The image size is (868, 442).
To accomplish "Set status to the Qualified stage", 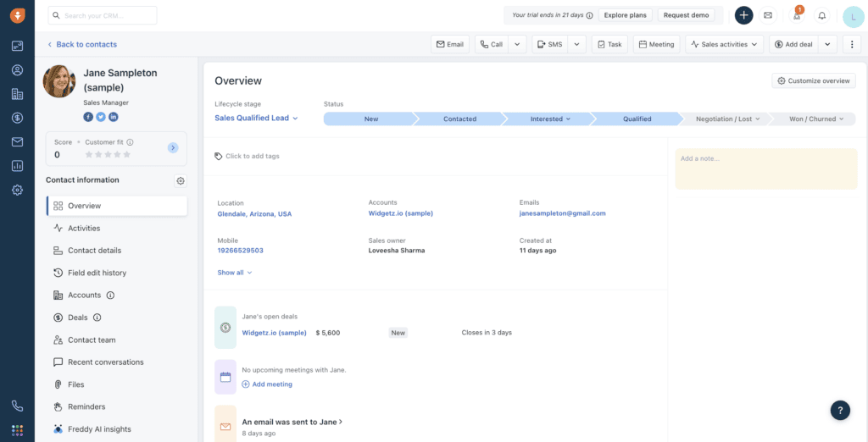I will (637, 119).
